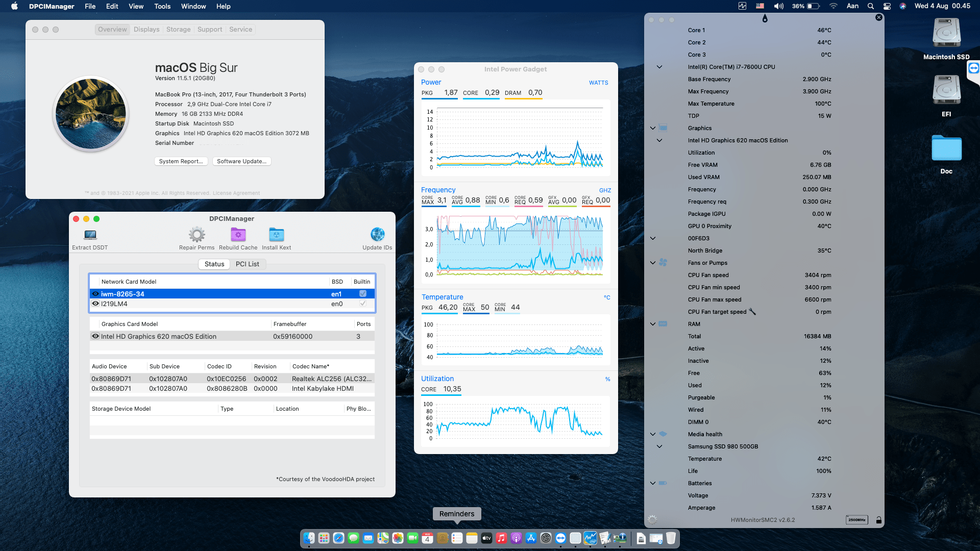Click the Utilization graph in Intel Power Gadget
Viewport: 980px width, 551px height.
(516, 422)
